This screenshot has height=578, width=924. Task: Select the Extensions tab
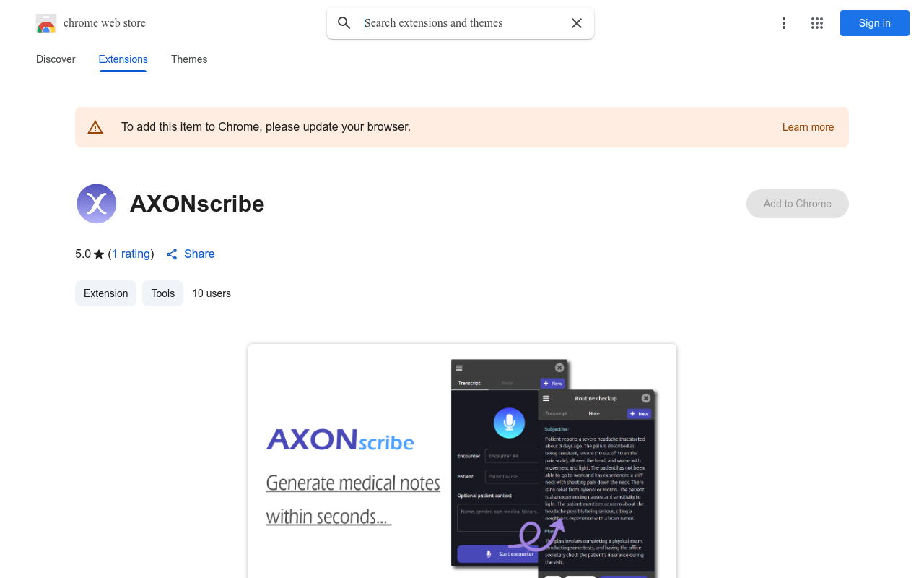point(123,59)
